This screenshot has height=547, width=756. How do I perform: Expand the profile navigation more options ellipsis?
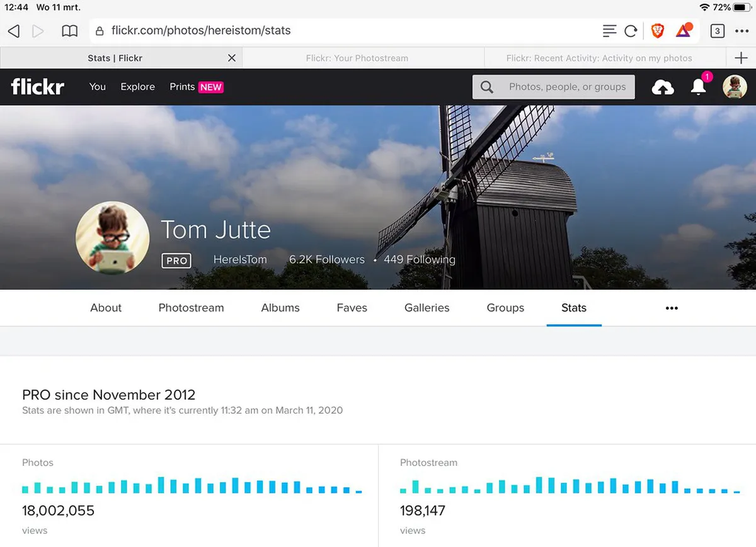(672, 308)
